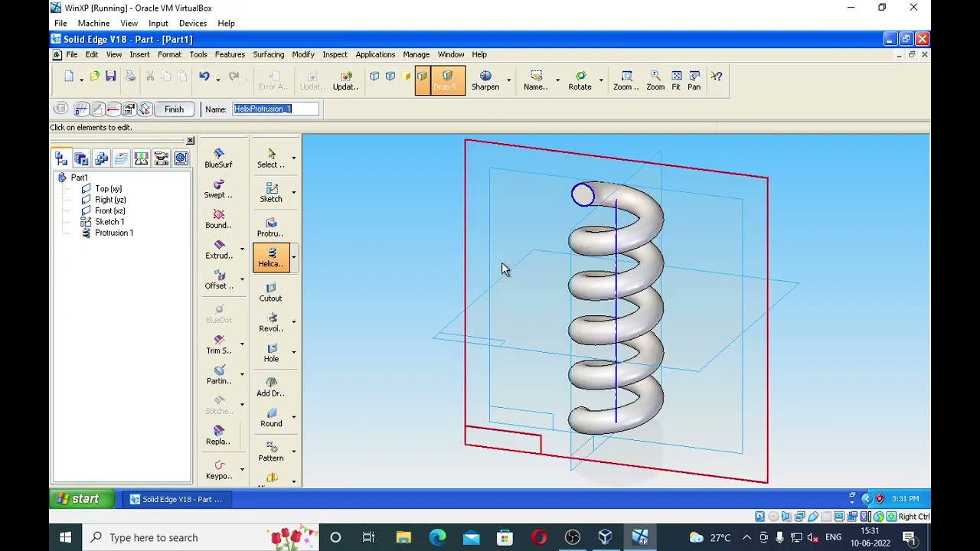Fit the model to the view
980x551 pixels.
pos(676,80)
